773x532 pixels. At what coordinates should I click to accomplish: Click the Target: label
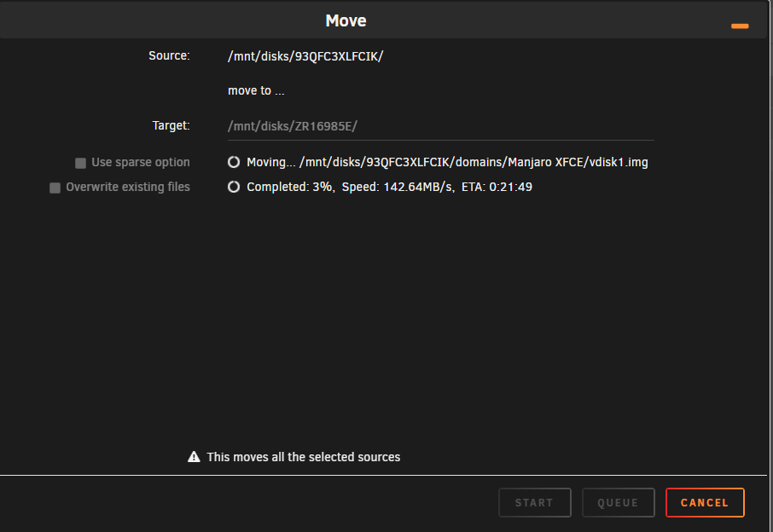[x=171, y=125]
